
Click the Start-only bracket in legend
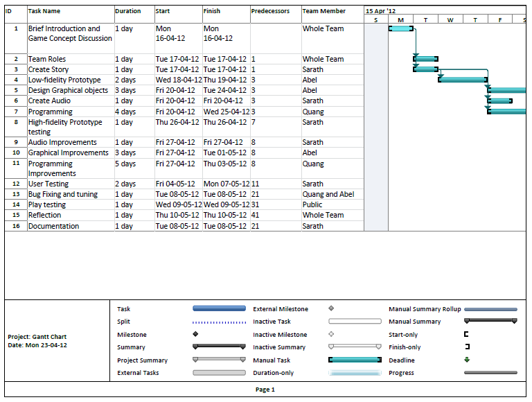coord(466,334)
